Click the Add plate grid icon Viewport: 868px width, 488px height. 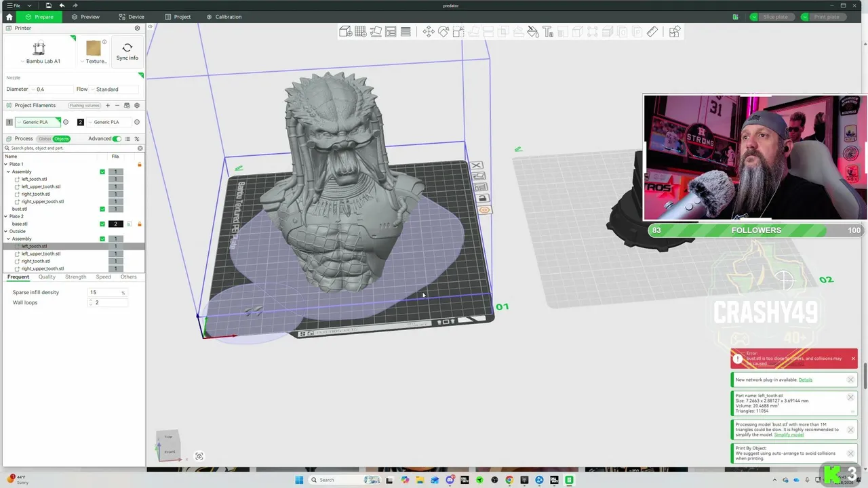point(361,31)
